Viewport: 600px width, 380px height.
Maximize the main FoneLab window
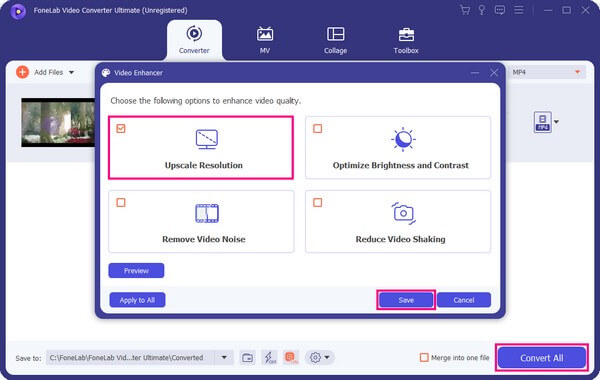567,10
